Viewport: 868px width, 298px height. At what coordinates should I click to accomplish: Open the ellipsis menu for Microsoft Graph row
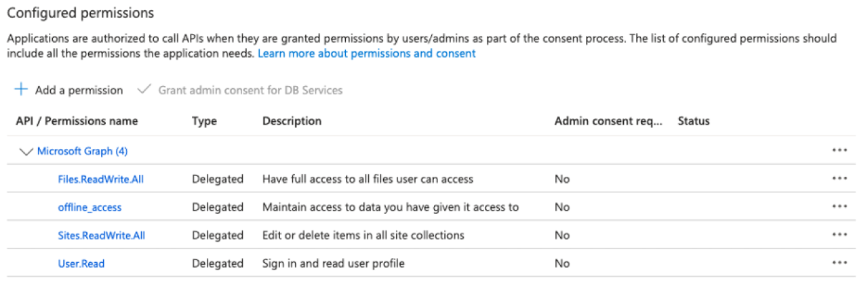coord(840,150)
